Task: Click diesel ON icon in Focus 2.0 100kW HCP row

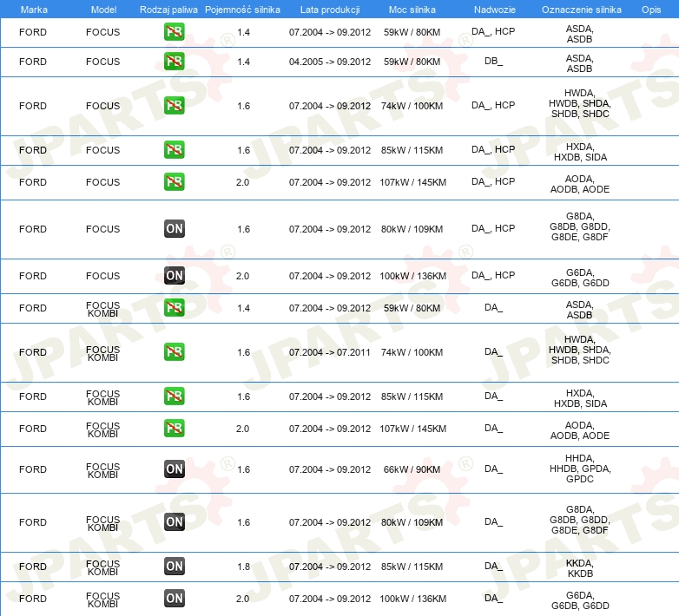Action: click(174, 276)
